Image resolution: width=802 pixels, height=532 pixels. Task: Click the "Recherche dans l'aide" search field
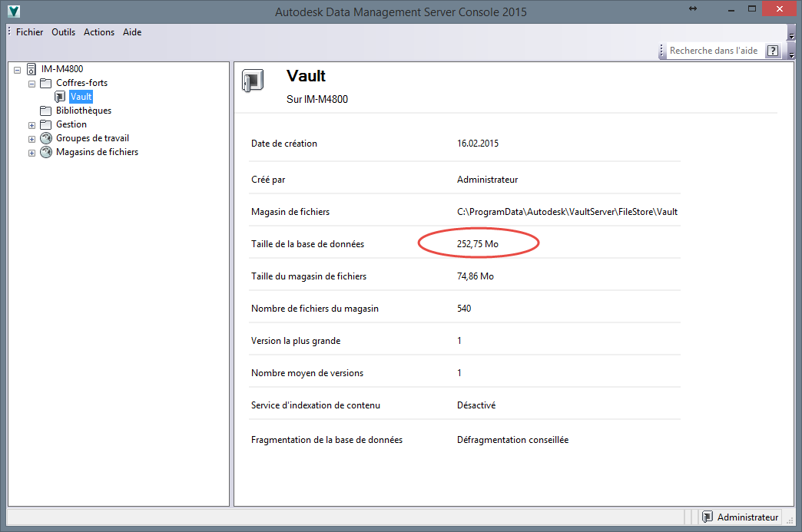coord(714,50)
